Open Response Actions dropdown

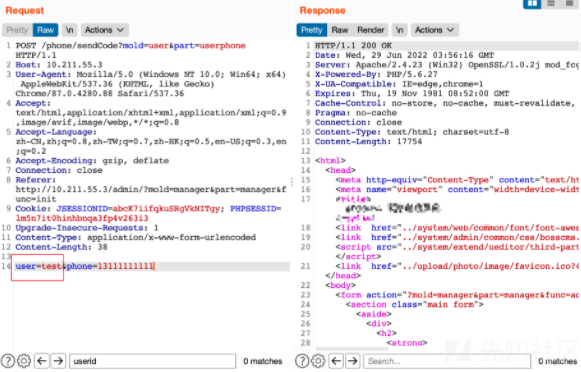click(435, 30)
